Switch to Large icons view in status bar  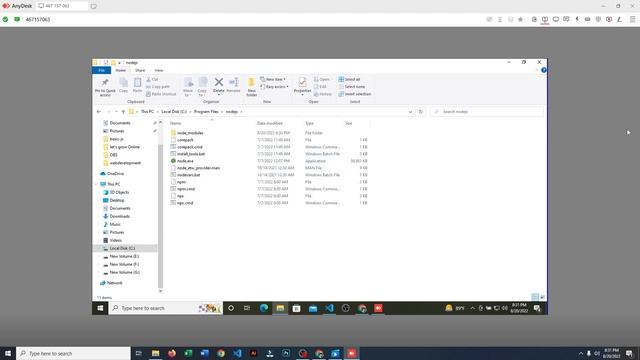(542, 297)
